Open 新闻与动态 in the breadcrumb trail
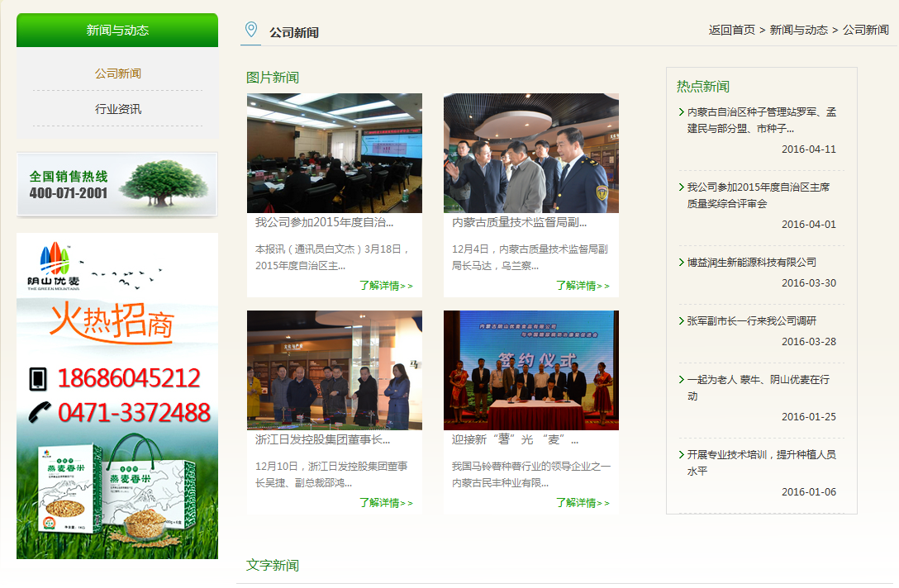Image resolution: width=899 pixels, height=588 pixels. (798, 30)
